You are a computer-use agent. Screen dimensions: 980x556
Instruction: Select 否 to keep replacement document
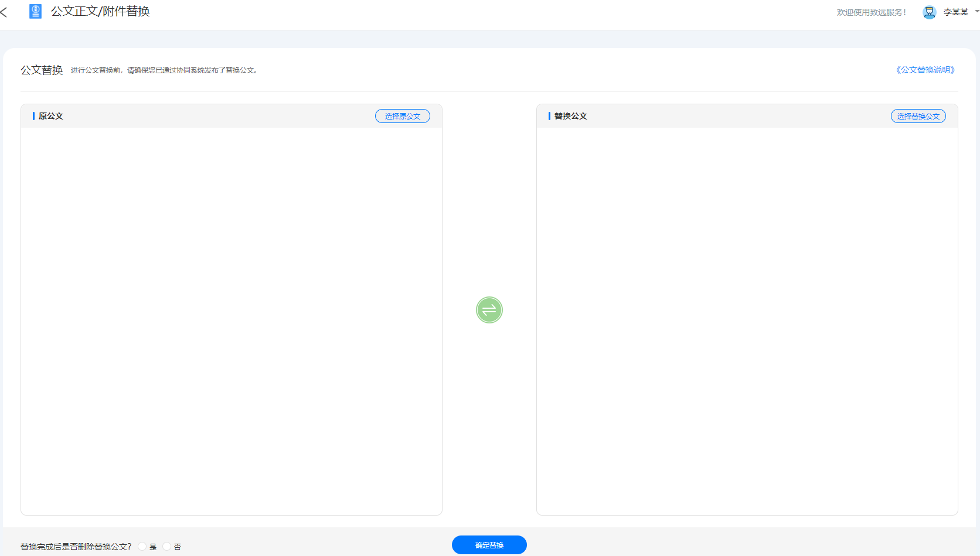click(167, 547)
